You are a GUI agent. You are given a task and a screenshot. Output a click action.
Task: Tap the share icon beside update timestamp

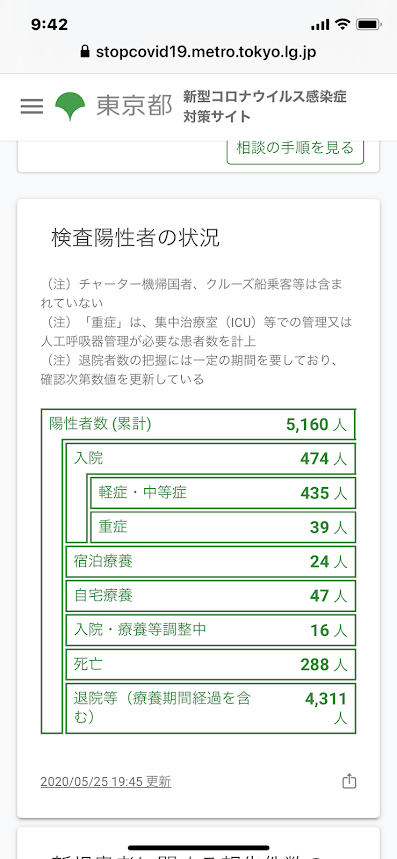click(349, 781)
